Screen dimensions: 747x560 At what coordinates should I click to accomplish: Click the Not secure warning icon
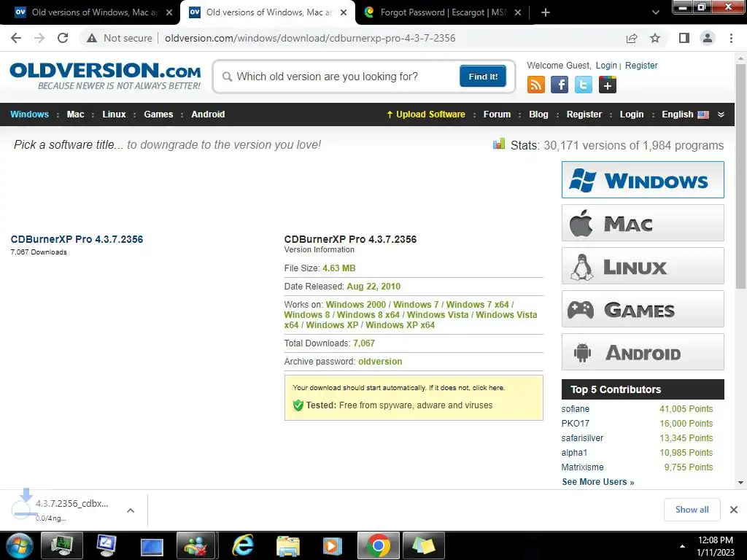click(x=92, y=38)
